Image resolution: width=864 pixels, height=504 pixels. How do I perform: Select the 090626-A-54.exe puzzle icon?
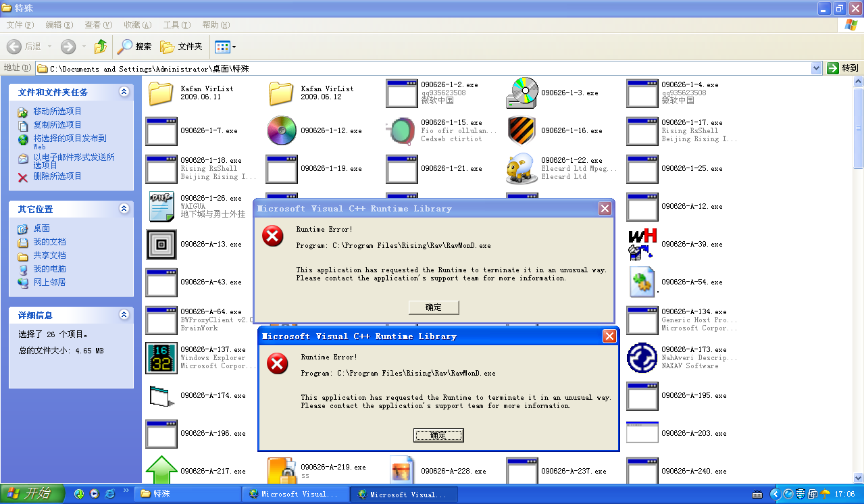(642, 282)
